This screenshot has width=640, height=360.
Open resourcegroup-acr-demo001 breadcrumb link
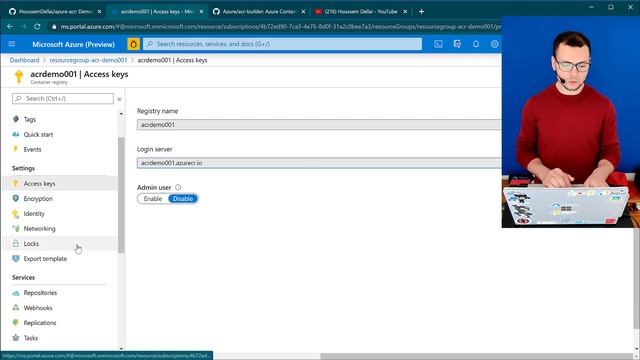pyautogui.click(x=88, y=60)
